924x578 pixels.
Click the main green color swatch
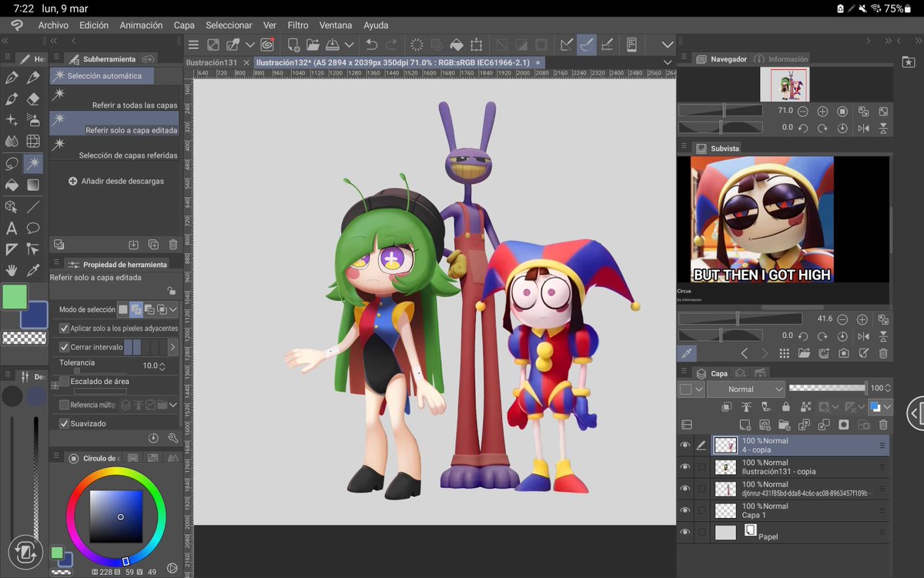click(x=15, y=297)
